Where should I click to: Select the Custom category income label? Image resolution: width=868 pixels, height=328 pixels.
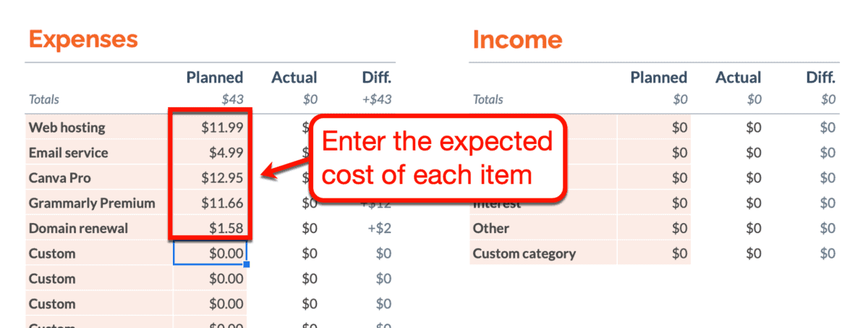524,254
